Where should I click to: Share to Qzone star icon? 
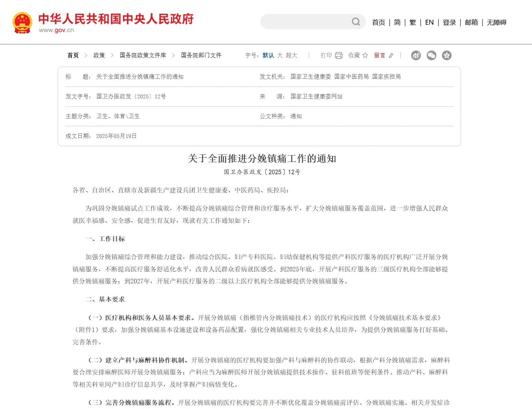447,55
